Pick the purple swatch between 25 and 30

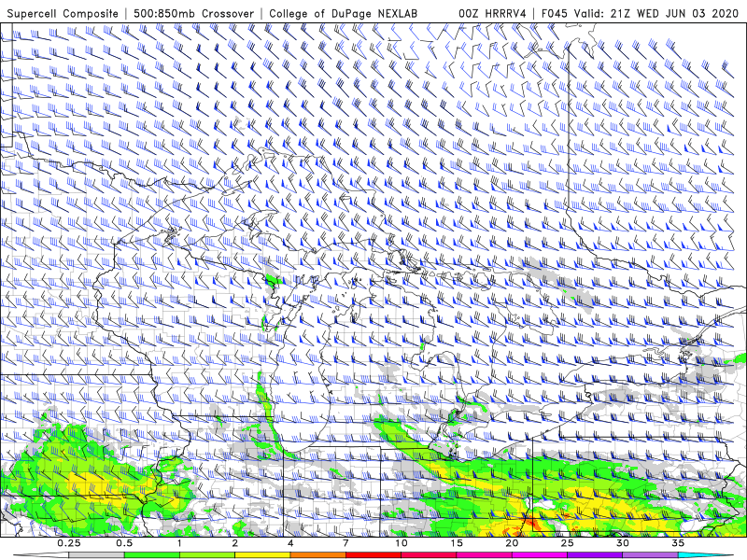click(595, 555)
